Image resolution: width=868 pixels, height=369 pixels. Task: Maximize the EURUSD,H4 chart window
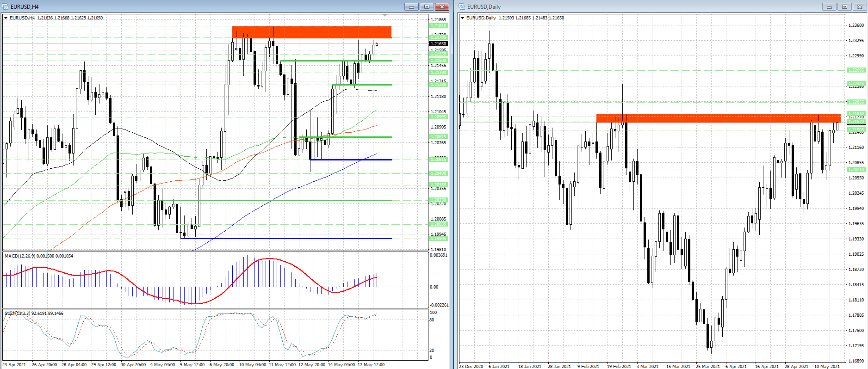pyautogui.click(x=427, y=6)
